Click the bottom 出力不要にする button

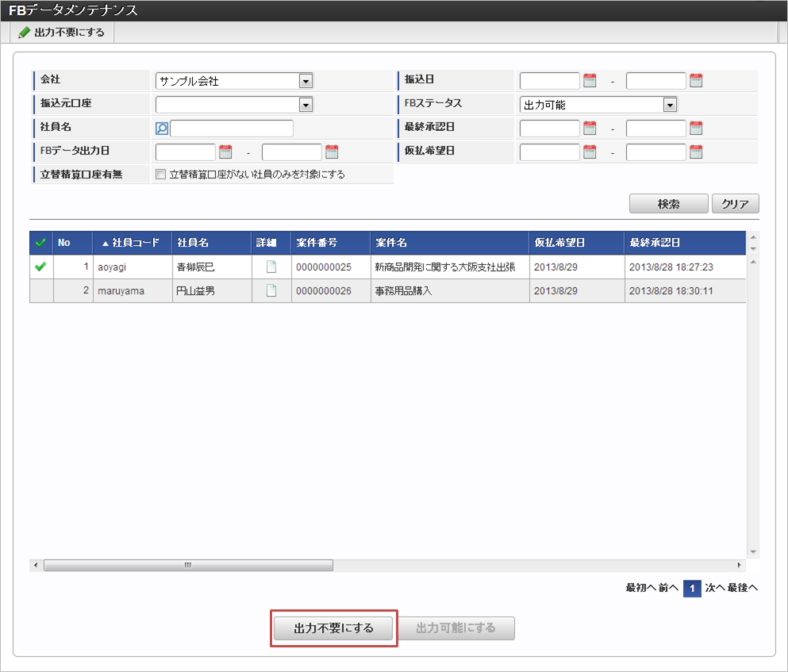[x=333, y=628]
